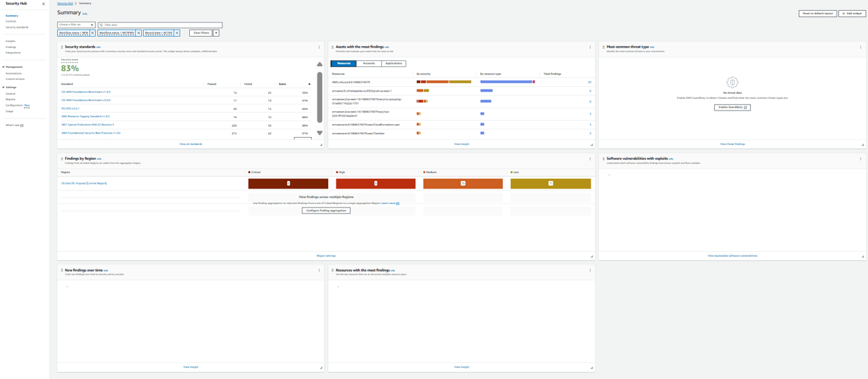Grab Resources with most findings drag handle
The width and height of the screenshot is (868, 379).
point(332,271)
